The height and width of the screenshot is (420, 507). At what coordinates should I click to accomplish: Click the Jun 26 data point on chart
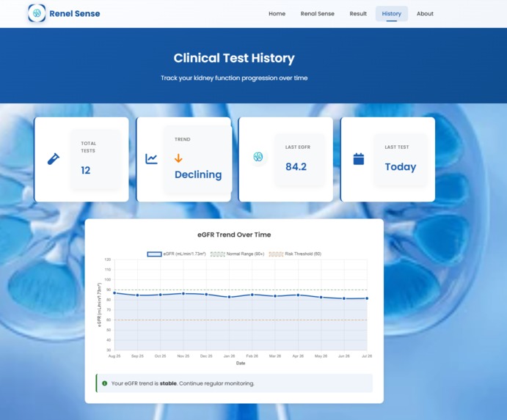click(344, 298)
